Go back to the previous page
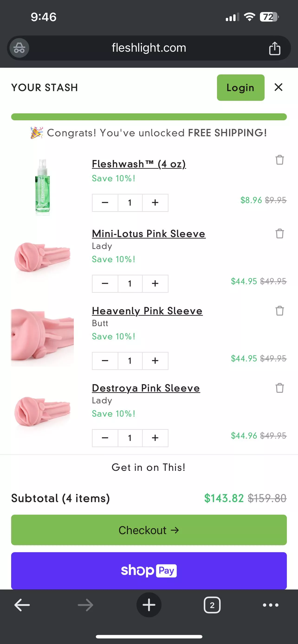Viewport: 298px width, 644px height. 22,605
